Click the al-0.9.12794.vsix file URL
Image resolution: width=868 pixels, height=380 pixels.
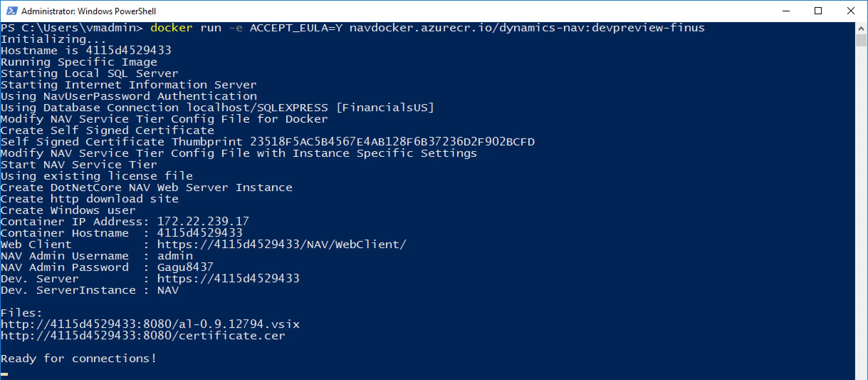(150, 324)
